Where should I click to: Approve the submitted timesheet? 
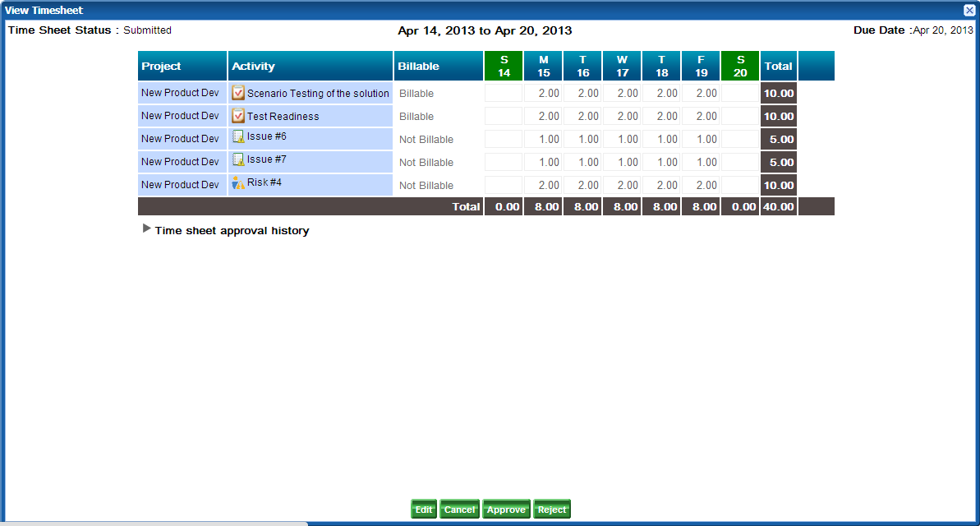click(x=506, y=510)
